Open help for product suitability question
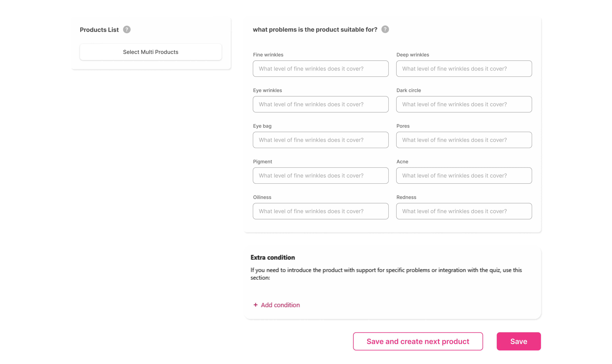The height and width of the screenshot is (364, 612). click(385, 29)
